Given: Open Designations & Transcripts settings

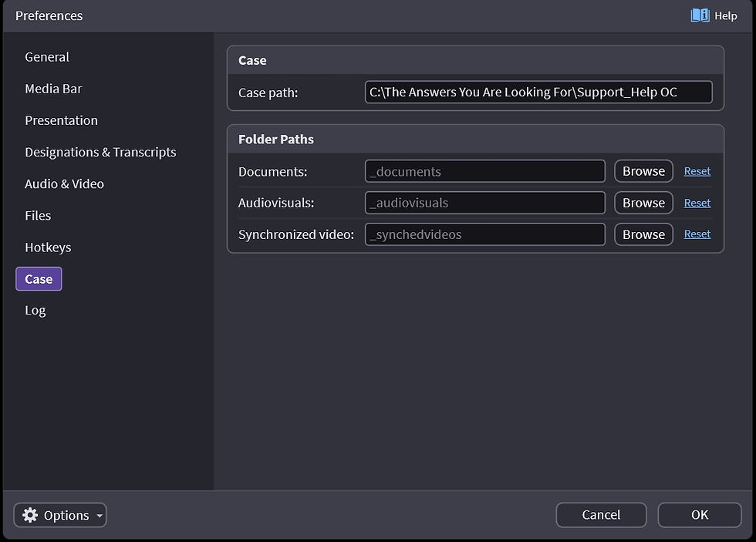Looking at the screenshot, I should tap(100, 152).
